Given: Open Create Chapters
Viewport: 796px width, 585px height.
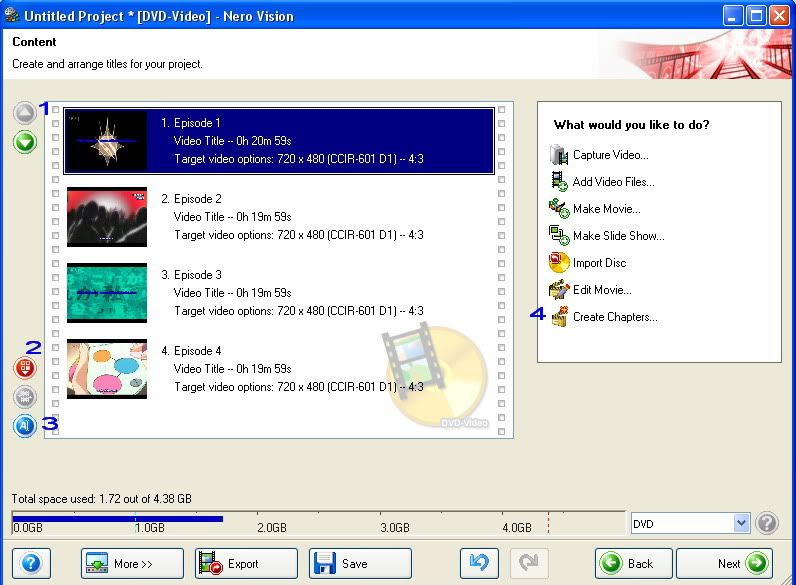Looking at the screenshot, I should [x=615, y=317].
